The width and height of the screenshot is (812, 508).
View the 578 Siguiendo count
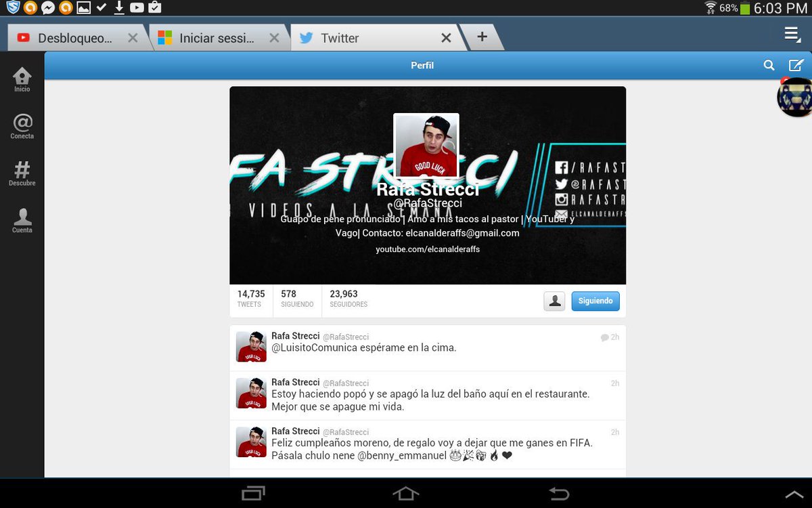(297, 299)
